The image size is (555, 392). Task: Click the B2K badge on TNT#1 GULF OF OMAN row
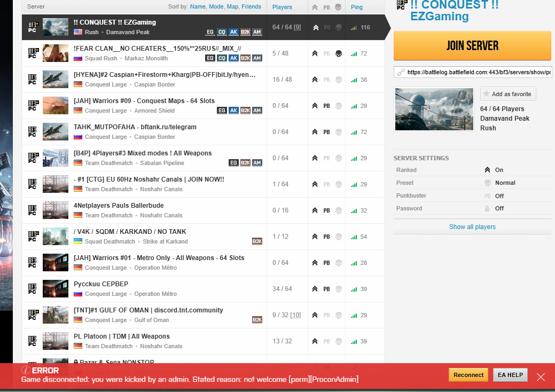257,320
